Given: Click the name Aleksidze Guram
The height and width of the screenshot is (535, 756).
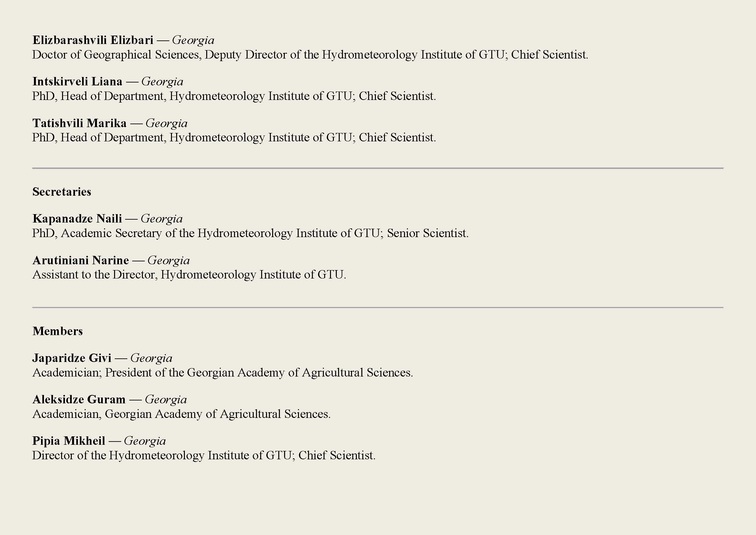Looking at the screenshot, I should coord(79,399).
